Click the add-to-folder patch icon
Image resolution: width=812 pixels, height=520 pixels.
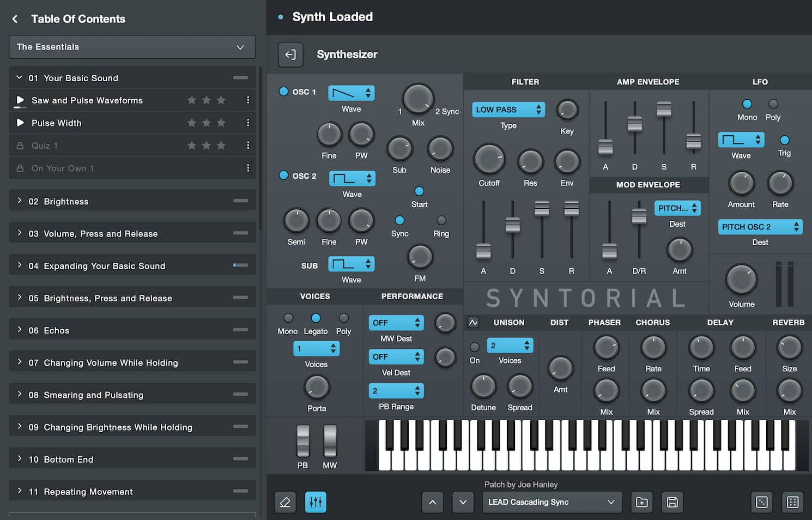coord(641,502)
